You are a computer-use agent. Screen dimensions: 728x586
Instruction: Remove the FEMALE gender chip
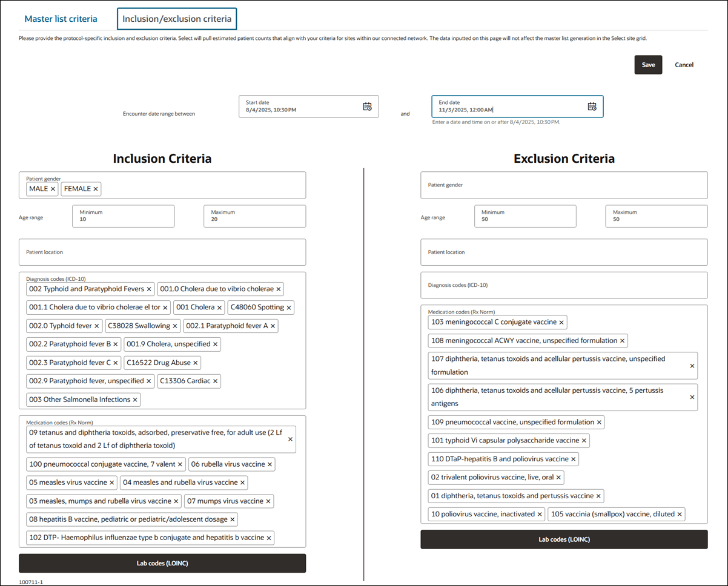click(96, 188)
